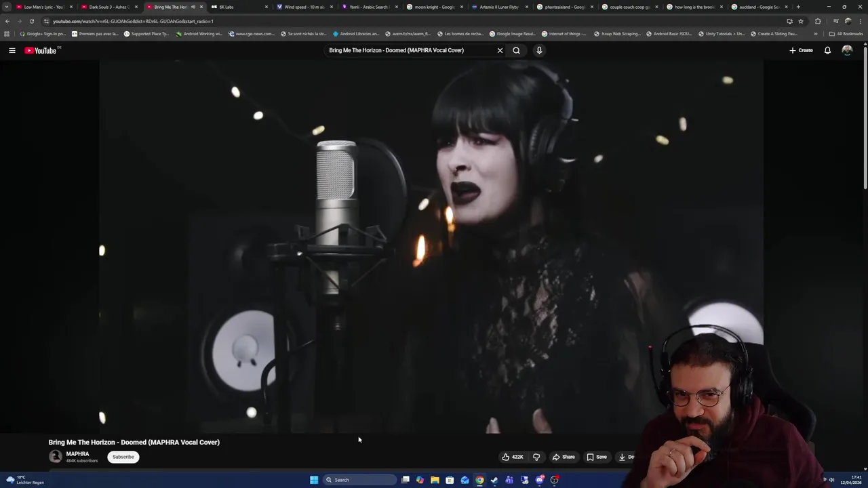This screenshot has height=488, width=868.
Task: Open the YouTube account avatar menu
Action: click(x=847, y=50)
